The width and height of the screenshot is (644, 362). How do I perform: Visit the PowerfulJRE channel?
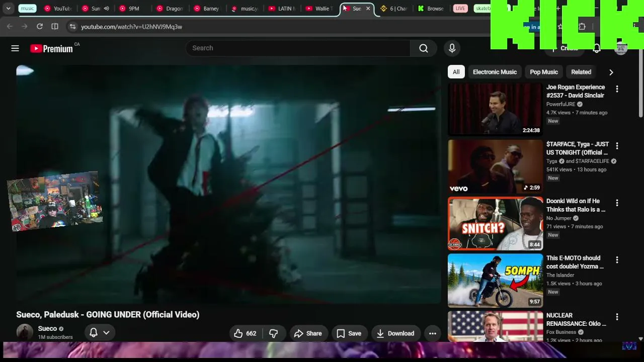pyautogui.click(x=560, y=105)
